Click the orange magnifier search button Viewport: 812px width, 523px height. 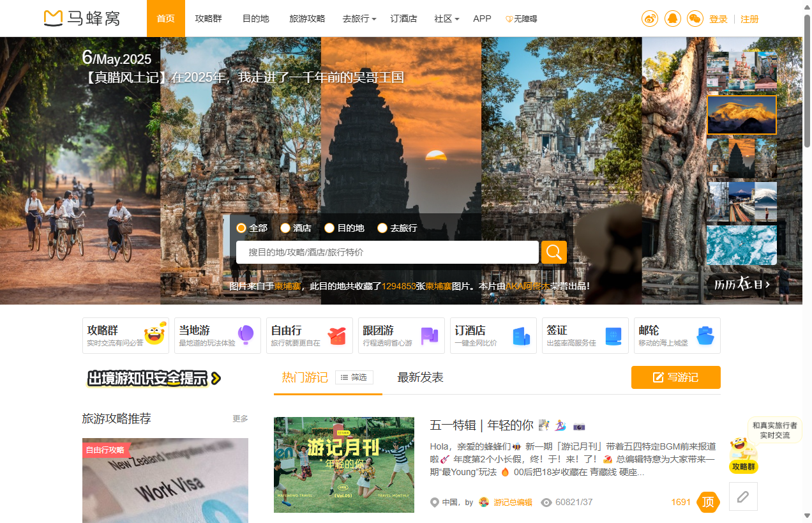click(x=553, y=252)
